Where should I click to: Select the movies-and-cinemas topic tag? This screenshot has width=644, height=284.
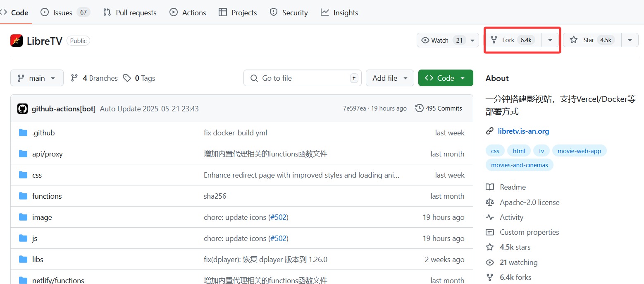[520, 165]
